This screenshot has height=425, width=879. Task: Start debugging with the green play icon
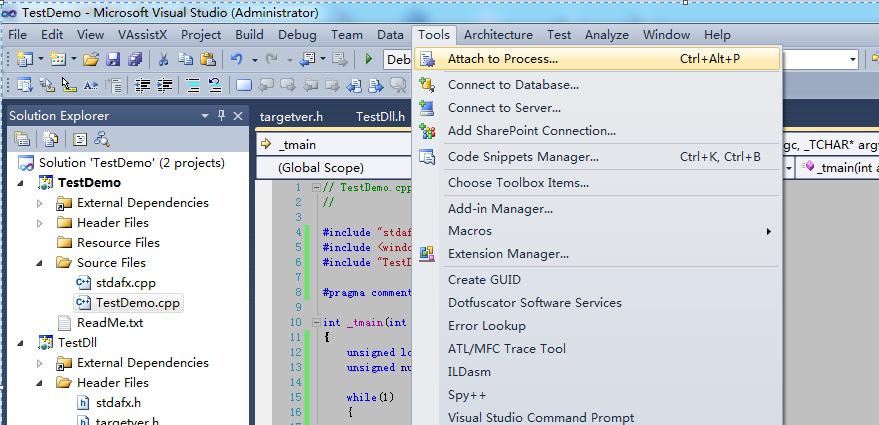369,59
